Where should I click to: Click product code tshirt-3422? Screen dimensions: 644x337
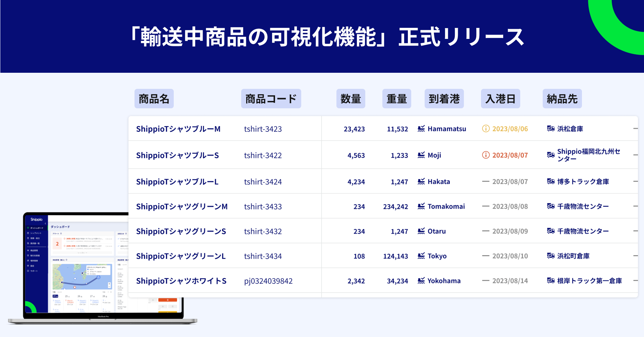click(x=263, y=156)
